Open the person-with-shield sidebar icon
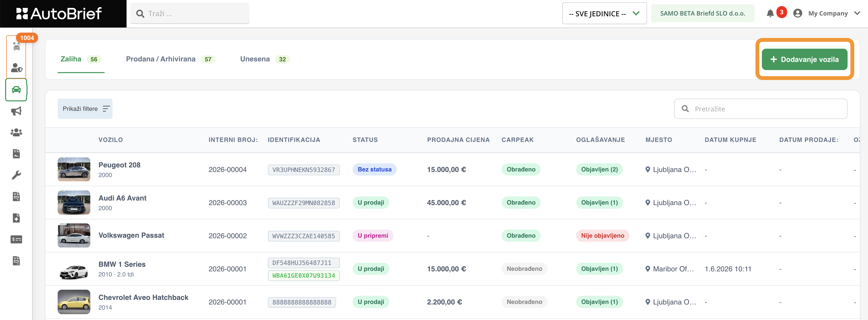 point(17,68)
